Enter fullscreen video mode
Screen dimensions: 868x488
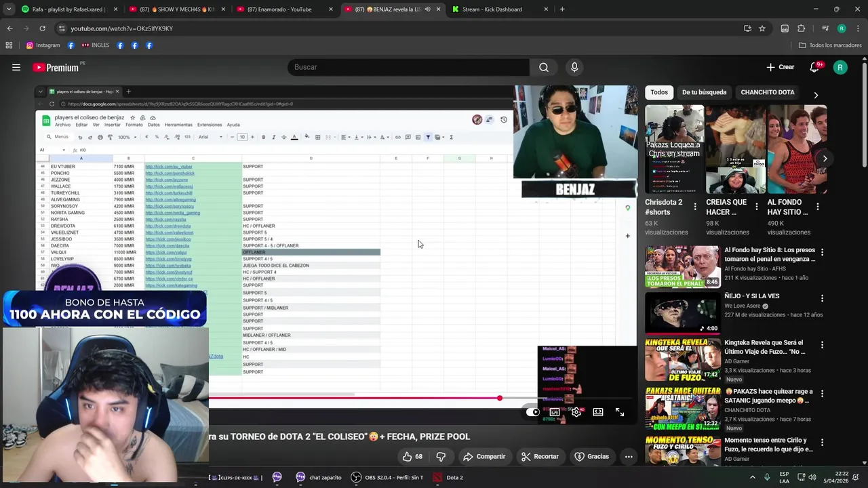pyautogui.click(x=620, y=412)
